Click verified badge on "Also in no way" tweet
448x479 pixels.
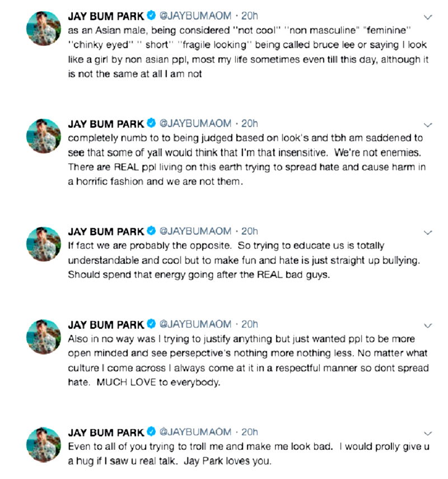click(x=151, y=324)
